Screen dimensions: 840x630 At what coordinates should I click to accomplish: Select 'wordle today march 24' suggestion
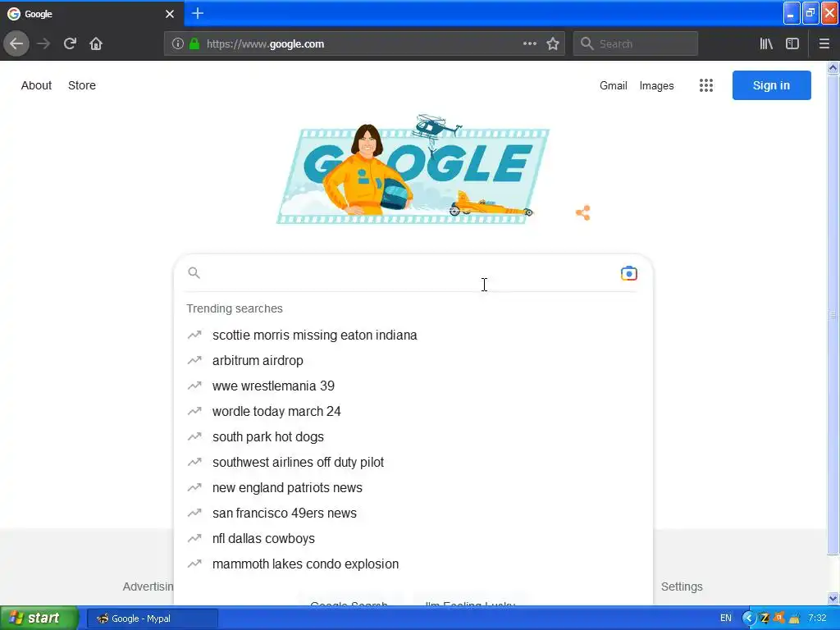(x=413, y=412)
